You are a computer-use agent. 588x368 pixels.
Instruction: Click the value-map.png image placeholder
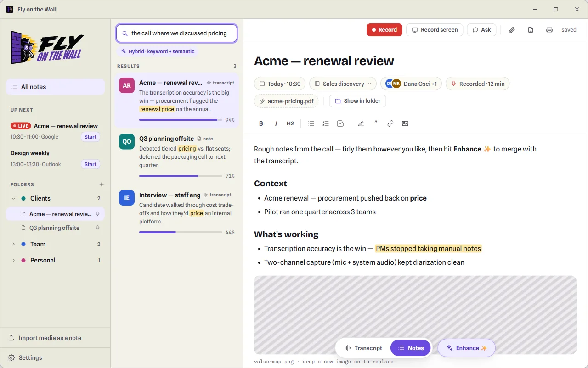coord(415,315)
